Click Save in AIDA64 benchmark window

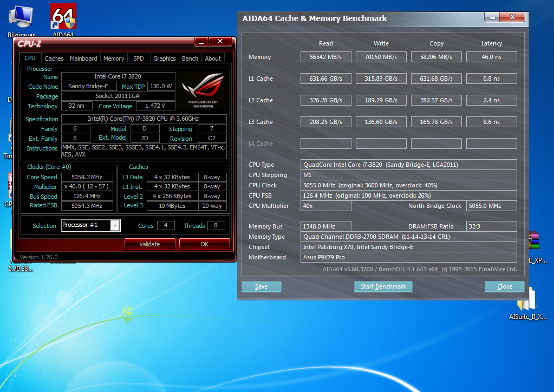[x=262, y=286]
